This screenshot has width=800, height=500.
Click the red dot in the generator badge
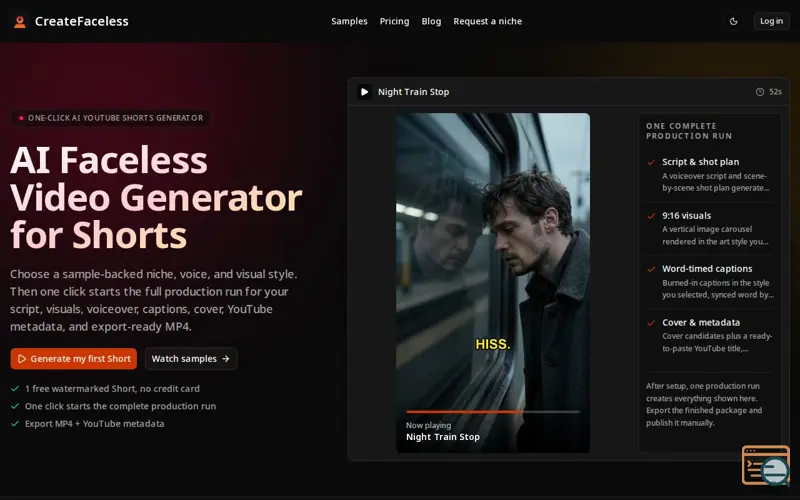21,118
